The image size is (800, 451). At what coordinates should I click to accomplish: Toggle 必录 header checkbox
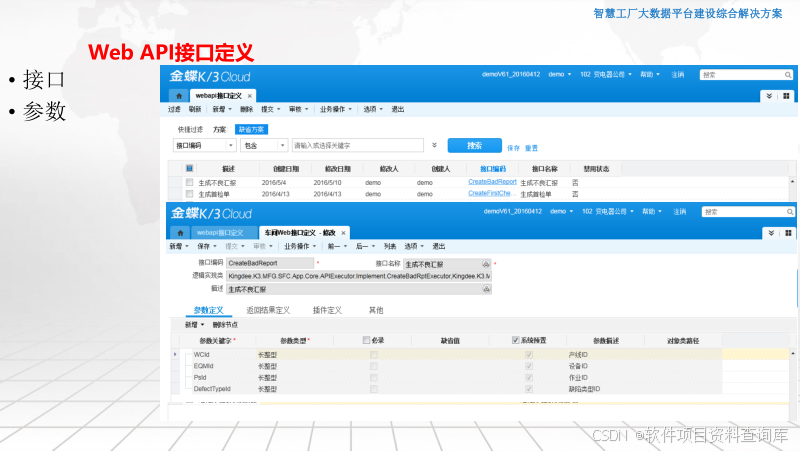coord(366,340)
